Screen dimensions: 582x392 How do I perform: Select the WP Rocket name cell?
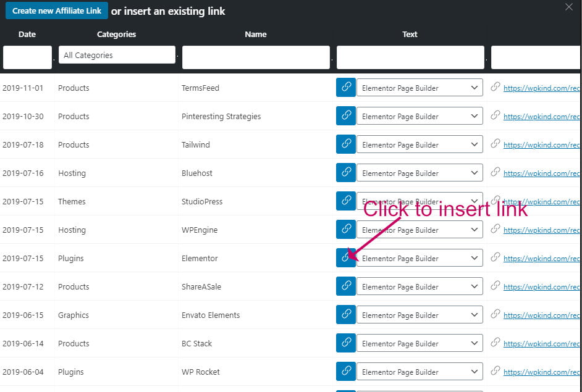pyautogui.click(x=201, y=372)
